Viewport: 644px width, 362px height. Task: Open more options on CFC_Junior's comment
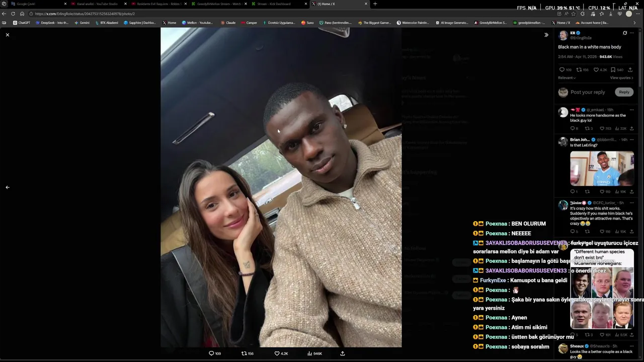click(632, 203)
